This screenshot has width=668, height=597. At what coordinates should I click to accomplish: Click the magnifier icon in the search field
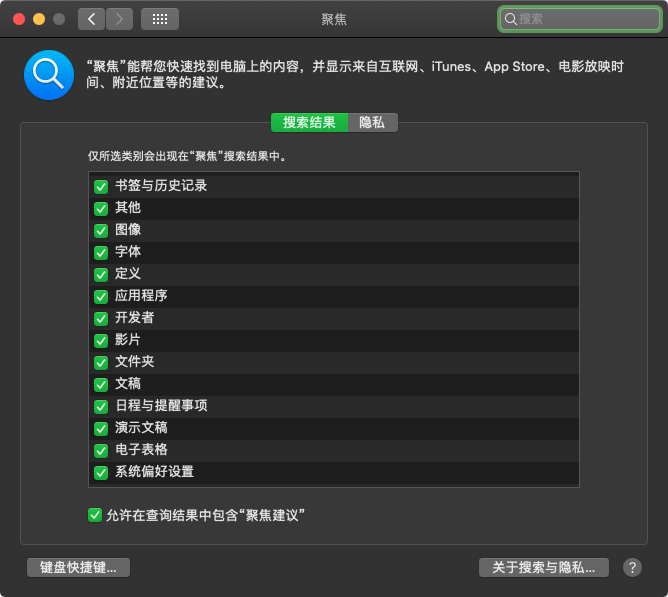[510, 19]
